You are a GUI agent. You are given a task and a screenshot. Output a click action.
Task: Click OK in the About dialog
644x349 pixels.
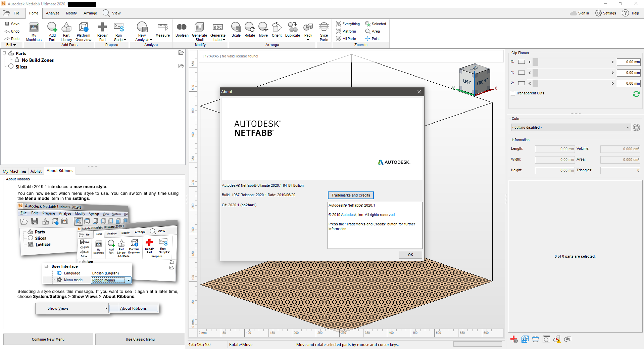(x=410, y=255)
